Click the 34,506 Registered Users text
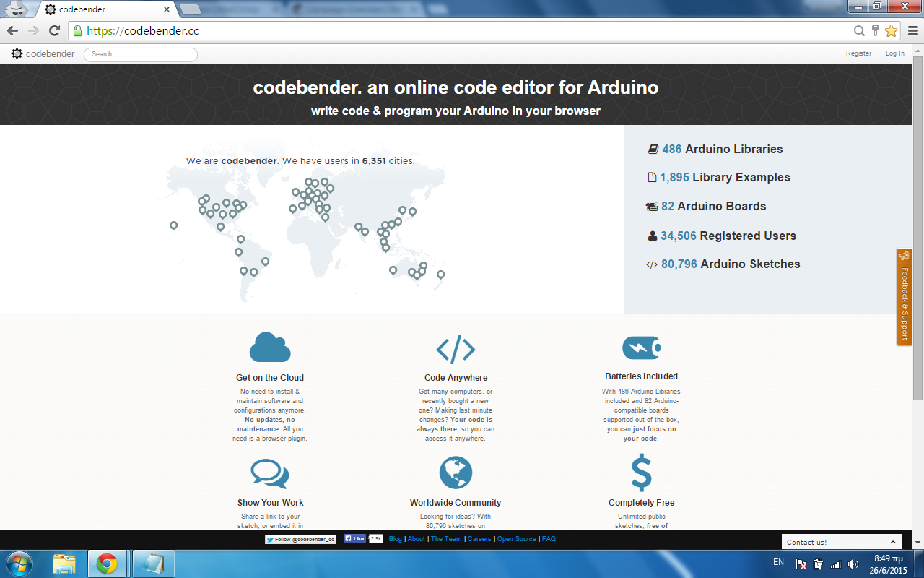Image resolution: width=924 pixels, height=578 pixels. [x=728, y=236]
